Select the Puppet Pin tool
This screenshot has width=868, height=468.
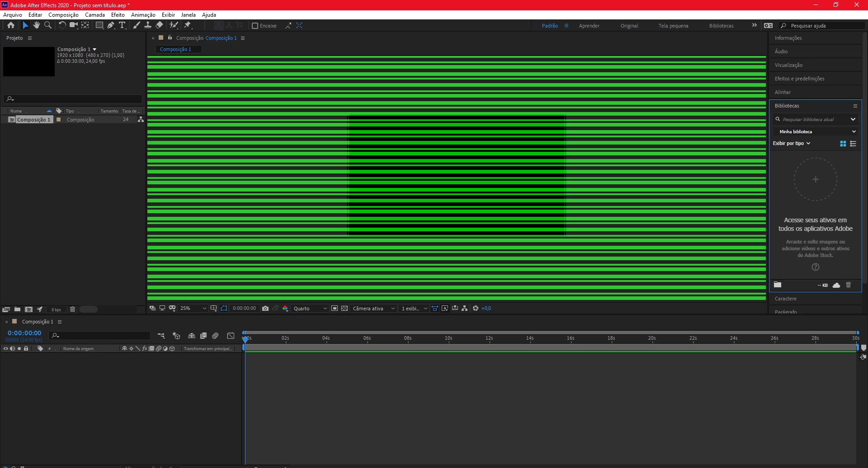click(x=188, y=25)
